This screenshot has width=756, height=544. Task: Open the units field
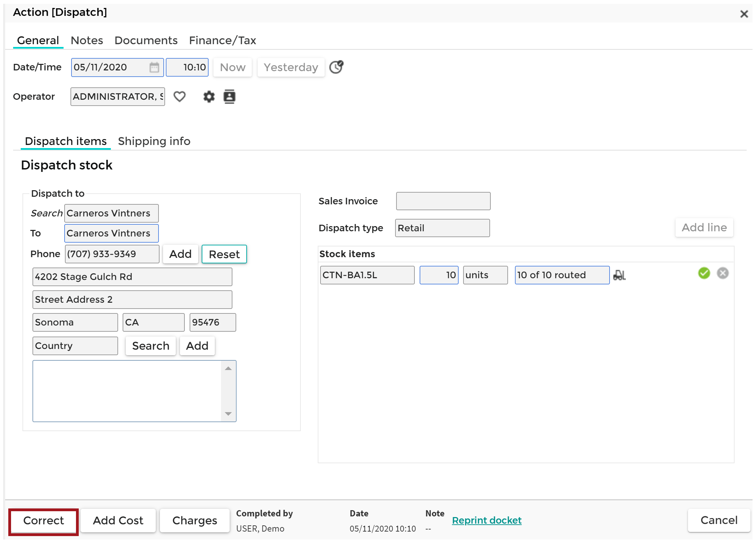(486, 275)
